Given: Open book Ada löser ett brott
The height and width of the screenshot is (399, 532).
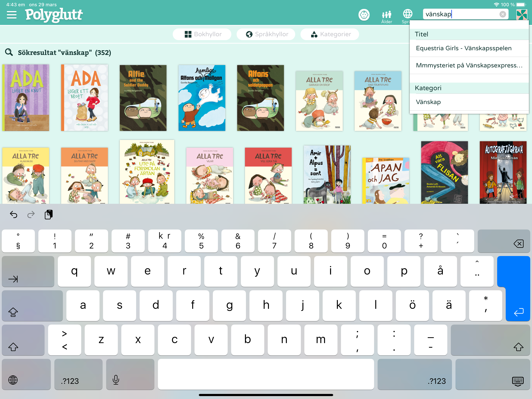Looking at the screenshot, I should pyautogui.click(x=85, y=98).
